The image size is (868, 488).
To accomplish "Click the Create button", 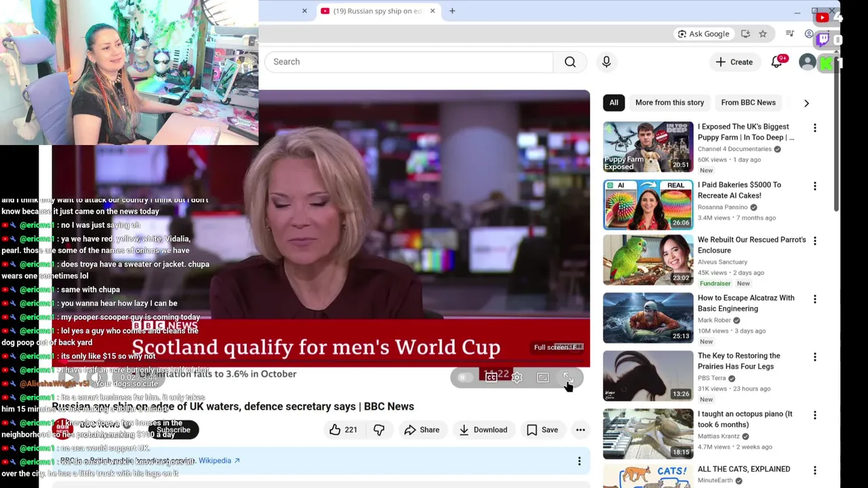I will [x=734, y=62].
